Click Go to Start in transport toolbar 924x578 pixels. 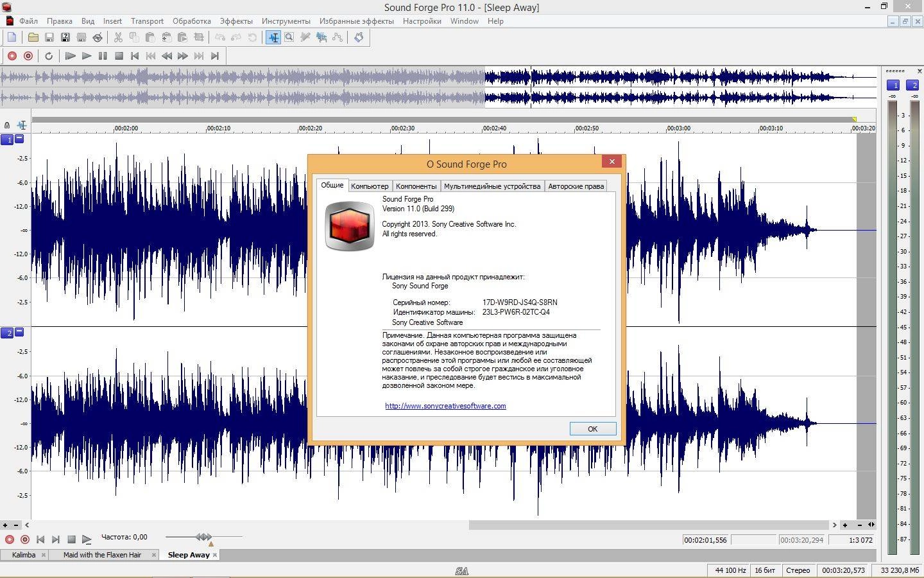(x=135, y=56)
